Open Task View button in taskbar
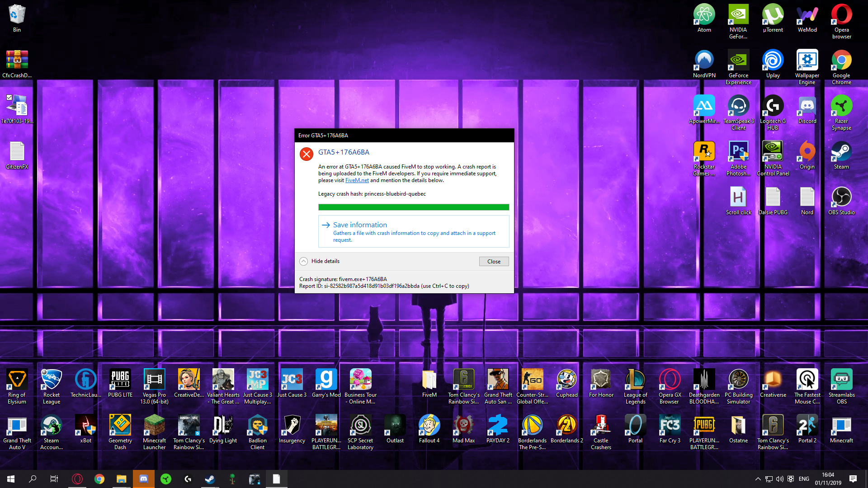The image size is (868, 488). pos(54,479)
